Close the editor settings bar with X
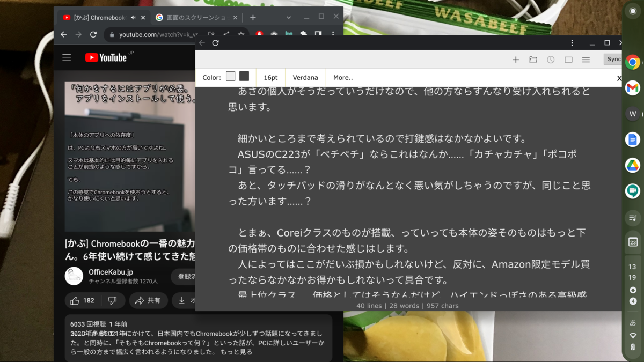Screen dimensions: 644x362 (x=619, y=78)
